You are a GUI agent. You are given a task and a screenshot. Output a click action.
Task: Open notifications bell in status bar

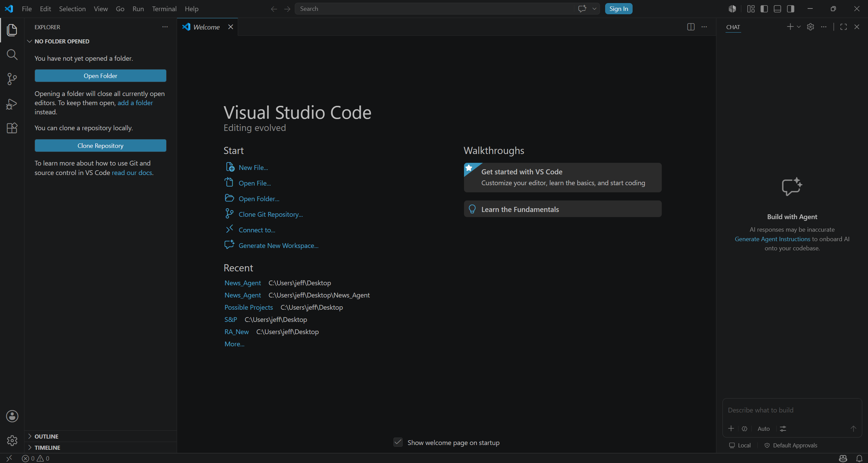859,458
